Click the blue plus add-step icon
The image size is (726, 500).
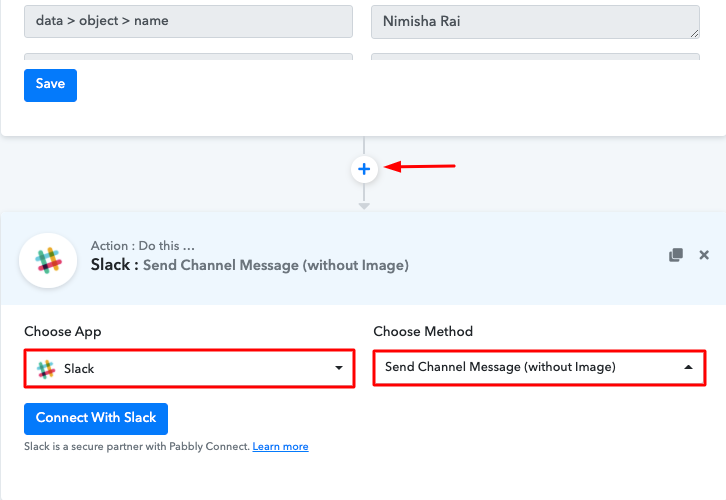pos(364,169)
